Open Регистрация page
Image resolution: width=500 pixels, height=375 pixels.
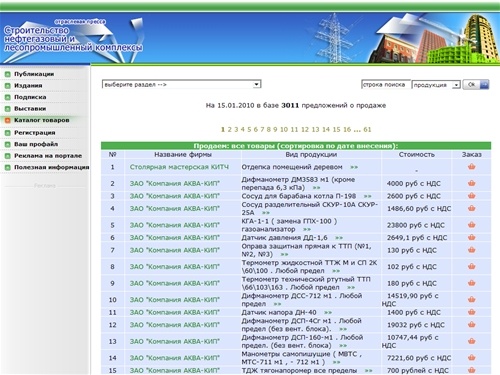point(35,133)
